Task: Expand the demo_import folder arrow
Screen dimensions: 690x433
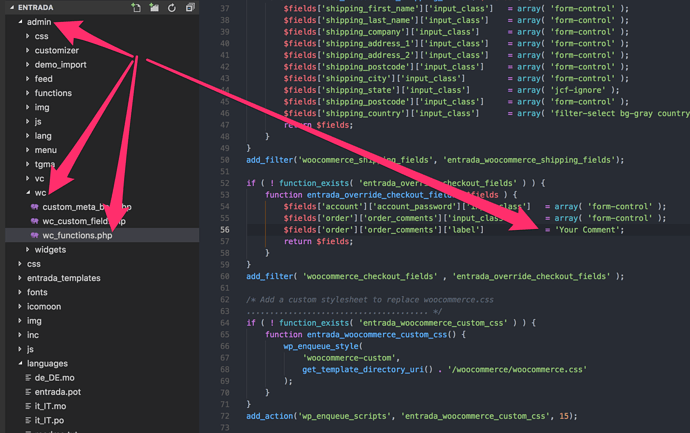Action: click(x=28, y=64)
